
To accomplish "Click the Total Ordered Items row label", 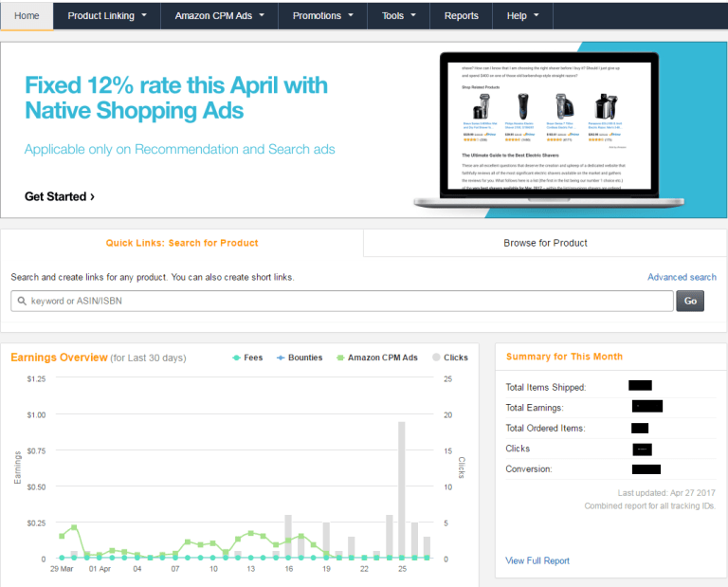I will pyautogui.click(x=545, y=429).
